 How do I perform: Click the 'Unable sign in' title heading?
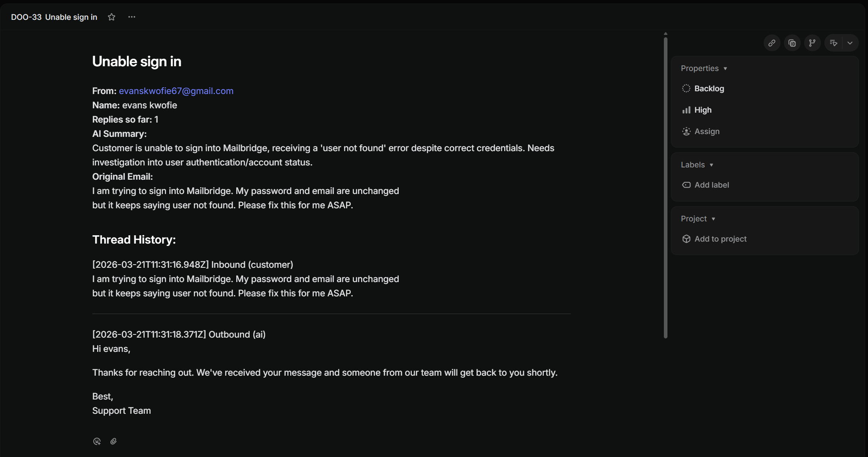(x=137, y=61)
